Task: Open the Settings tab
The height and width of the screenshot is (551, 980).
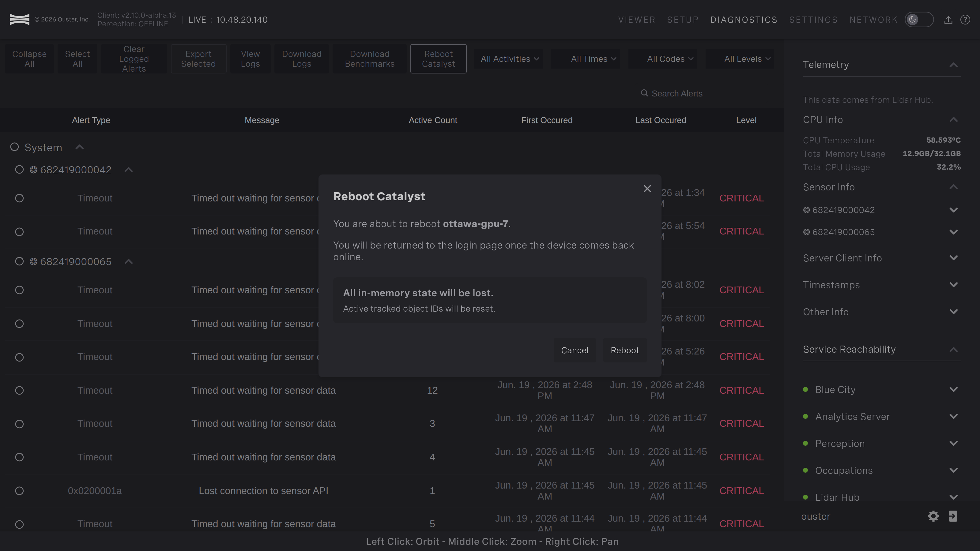Action: [x=813, y=20]
